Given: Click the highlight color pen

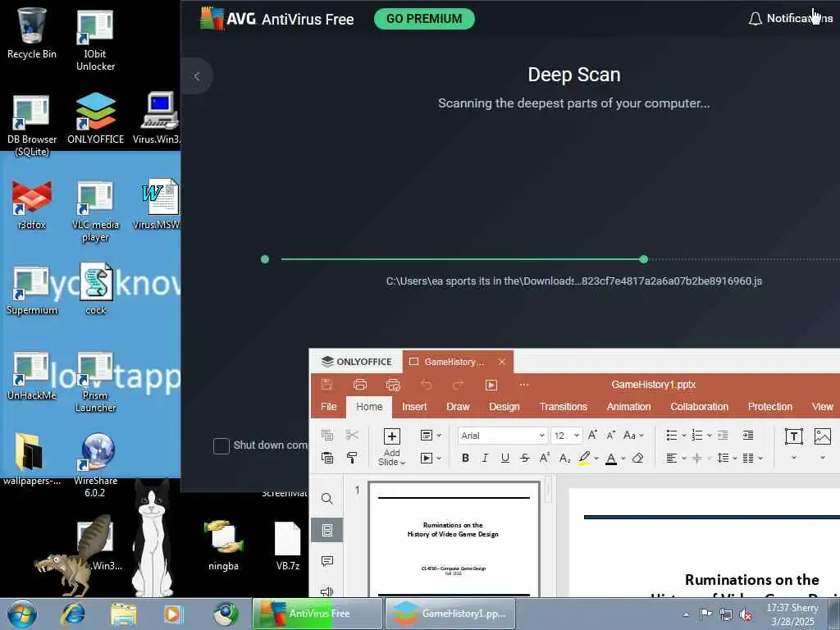Looking at the screenshot, I should (584, 458).
